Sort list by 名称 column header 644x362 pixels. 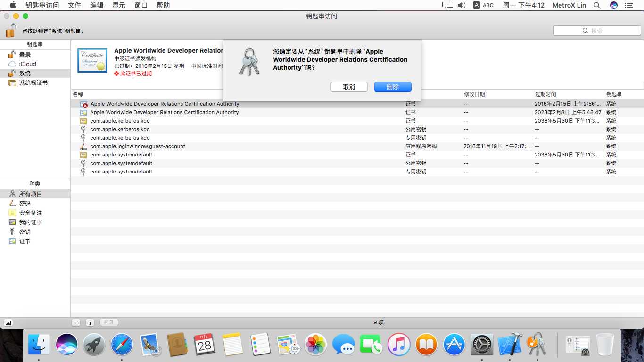(78, 94)
